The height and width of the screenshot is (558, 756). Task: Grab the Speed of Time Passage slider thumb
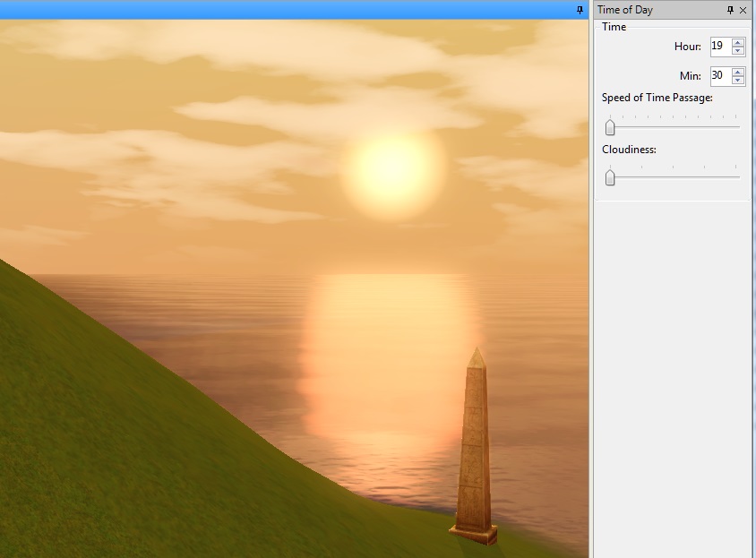coord(610,127)
